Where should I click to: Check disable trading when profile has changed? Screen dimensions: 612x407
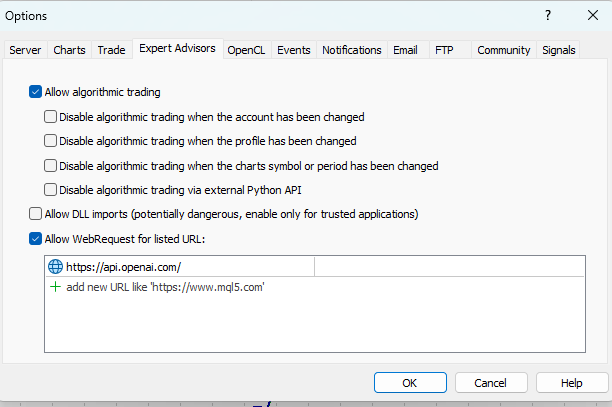tap(51, 141)
